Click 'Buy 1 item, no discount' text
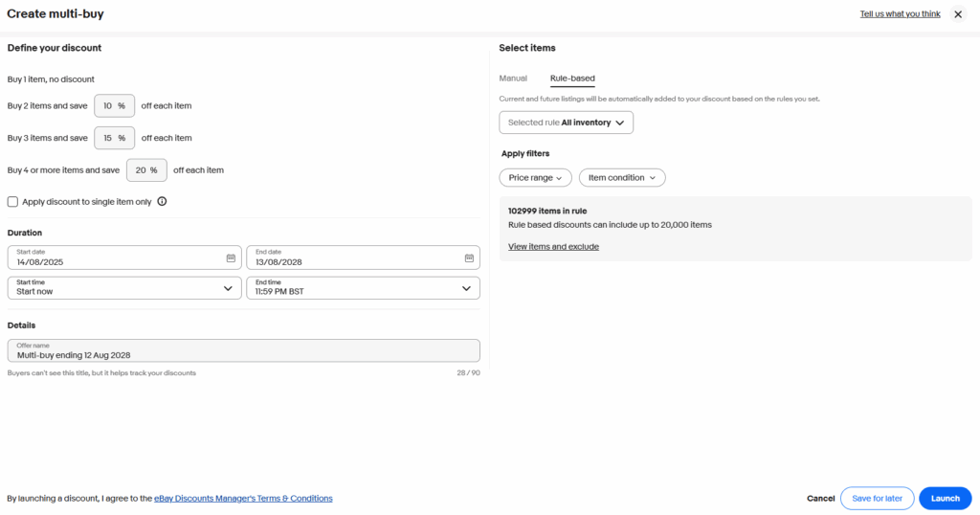The image size is (980, 515). [x=51, y=79]
